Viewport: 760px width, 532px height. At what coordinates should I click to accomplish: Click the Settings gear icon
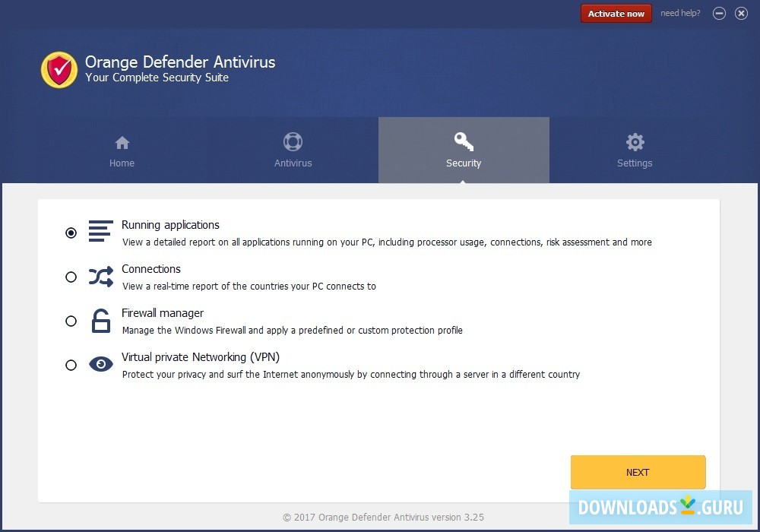pyautogui.click(x=635, y=142)
